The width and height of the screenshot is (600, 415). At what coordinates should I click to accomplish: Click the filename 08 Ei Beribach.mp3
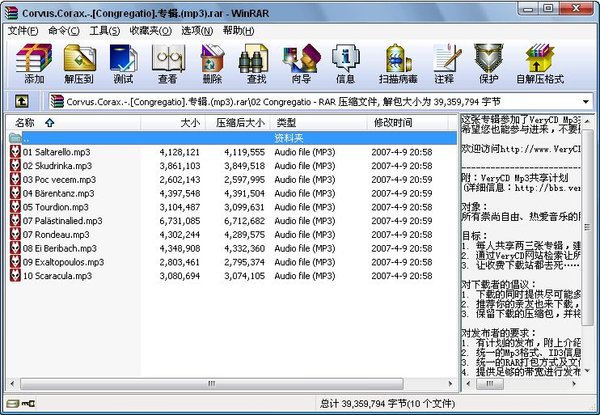(60, 249)
